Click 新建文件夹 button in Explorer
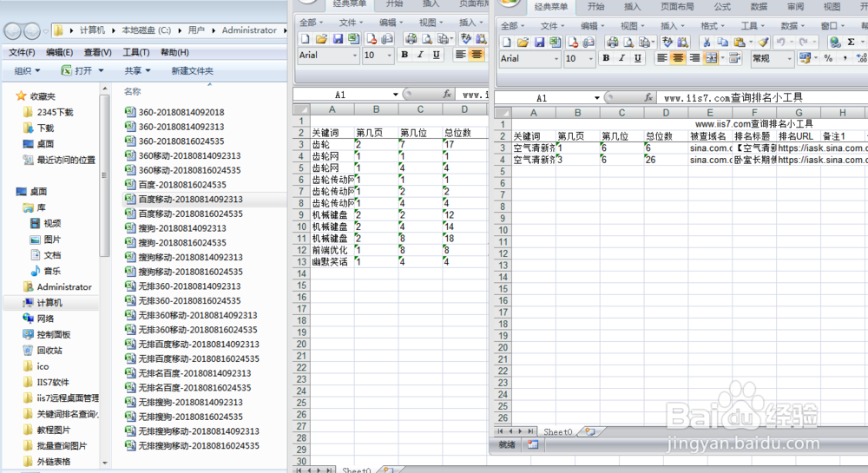 tap(192, 71)
